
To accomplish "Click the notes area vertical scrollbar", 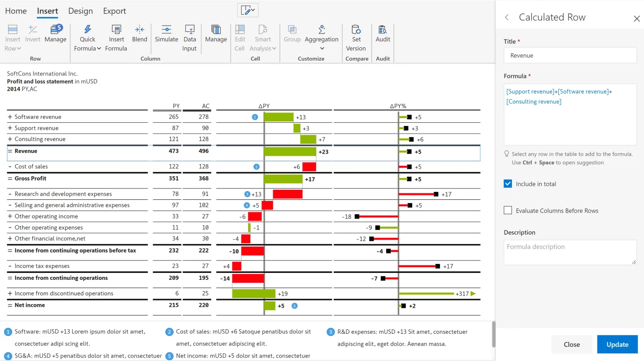I will point(493,334).
